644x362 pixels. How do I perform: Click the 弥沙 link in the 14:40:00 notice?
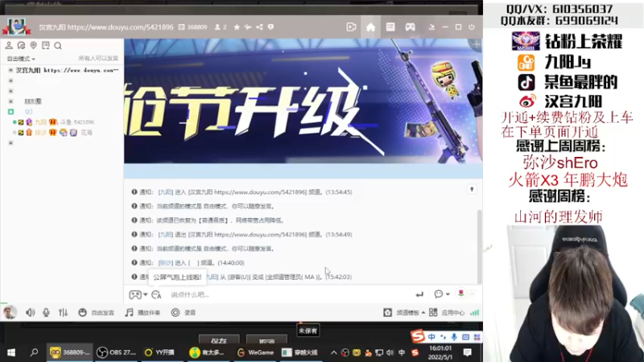coord(166,263)
